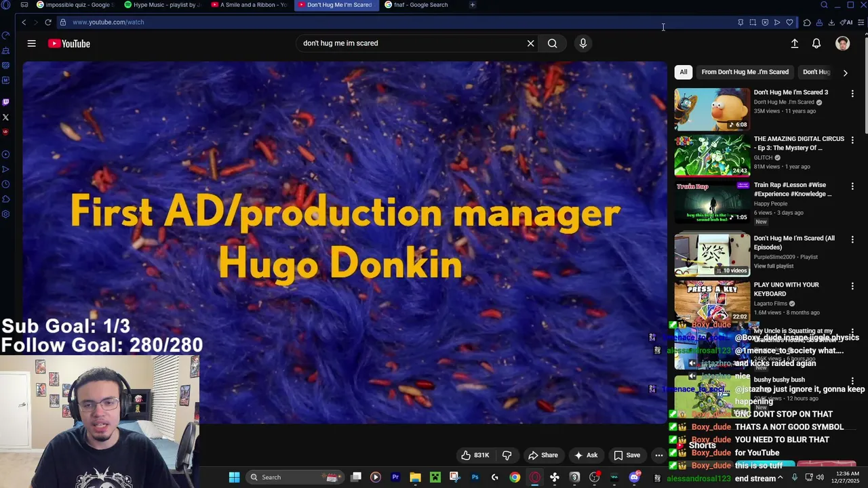Image resolution: width=868 pixels, height=488 pixels.
Task: Open The Amazing Digital Circus Ep 3 video title
Action: [799, 143]
